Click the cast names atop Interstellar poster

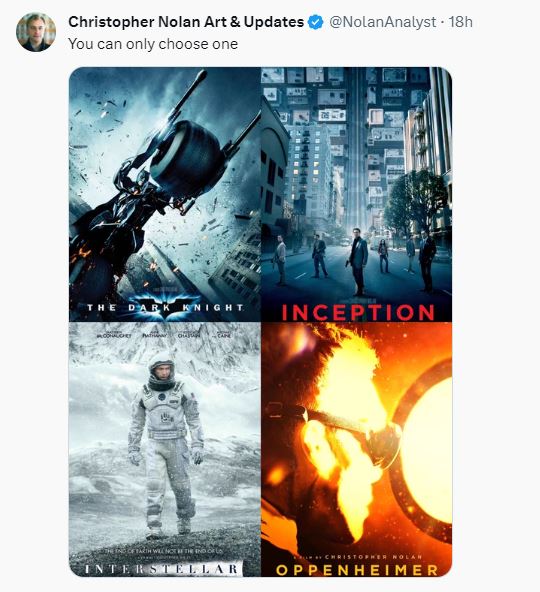[164, 334]
